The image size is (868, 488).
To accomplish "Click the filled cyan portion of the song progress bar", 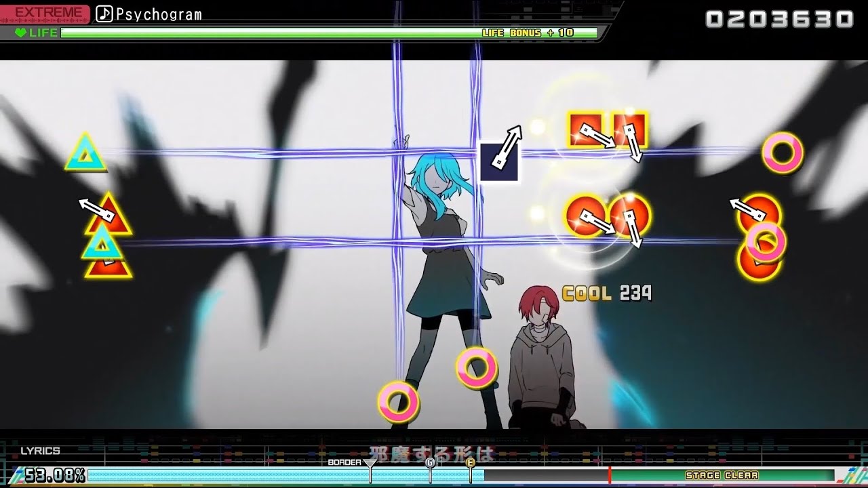I will pos(285,475).
